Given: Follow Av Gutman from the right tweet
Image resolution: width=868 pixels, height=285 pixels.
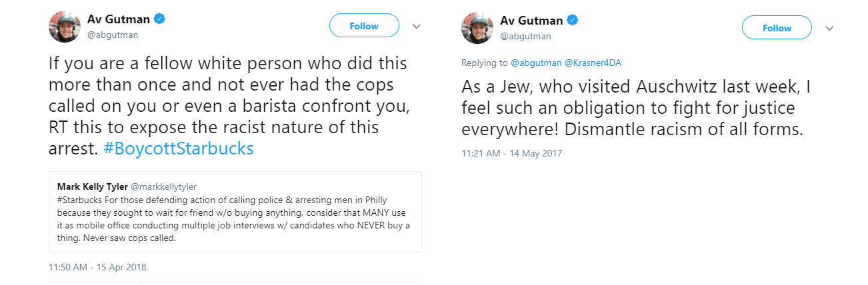Looking at the screenshot, I should (777, 28).
